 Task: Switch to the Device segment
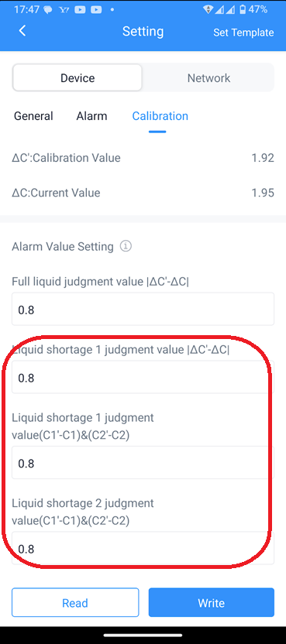[78, 77]
